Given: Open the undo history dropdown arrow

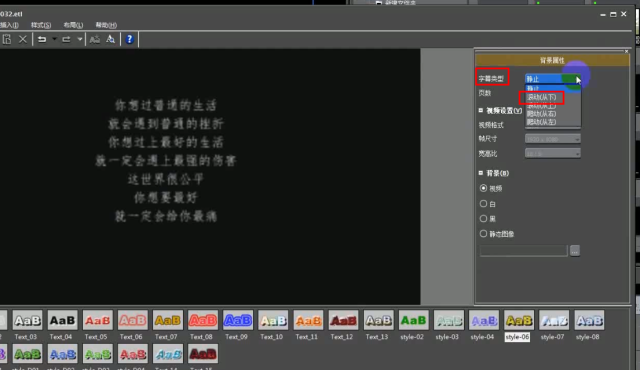Looking at the screenshot, I should click(x=54, y=40).
